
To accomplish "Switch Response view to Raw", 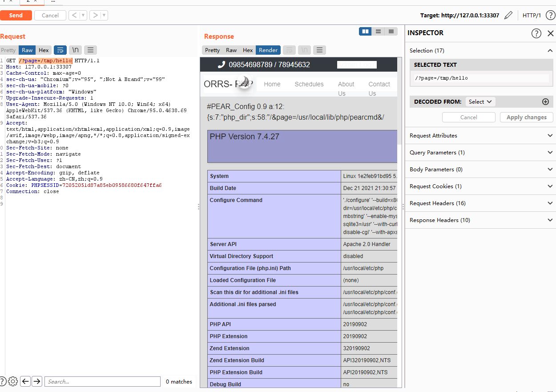I will (x=231, y=50).
